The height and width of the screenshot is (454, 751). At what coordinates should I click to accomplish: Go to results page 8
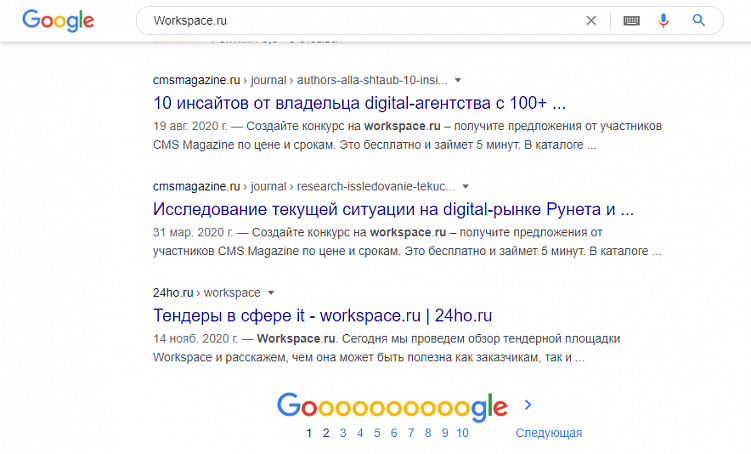pos(428,433)
